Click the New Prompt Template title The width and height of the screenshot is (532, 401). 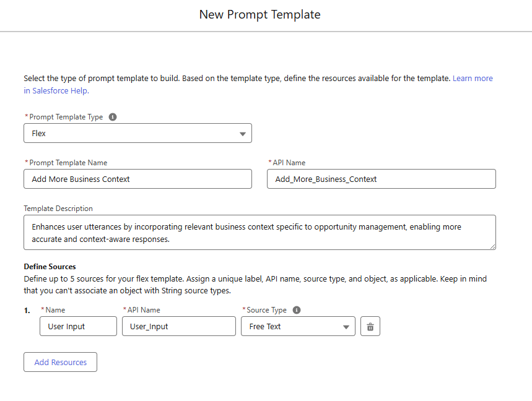[x=259, y=14]
